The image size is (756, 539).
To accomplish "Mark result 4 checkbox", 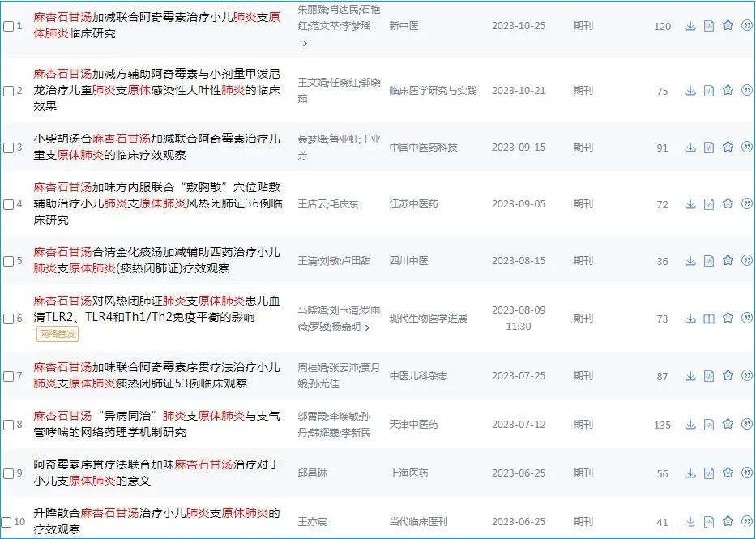I will click(x=9, y=204).
